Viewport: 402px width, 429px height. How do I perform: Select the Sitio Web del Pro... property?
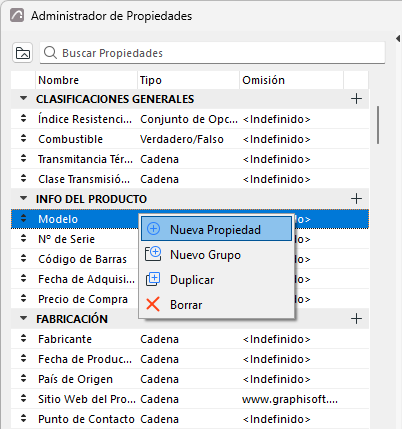(x=87, y=399)
